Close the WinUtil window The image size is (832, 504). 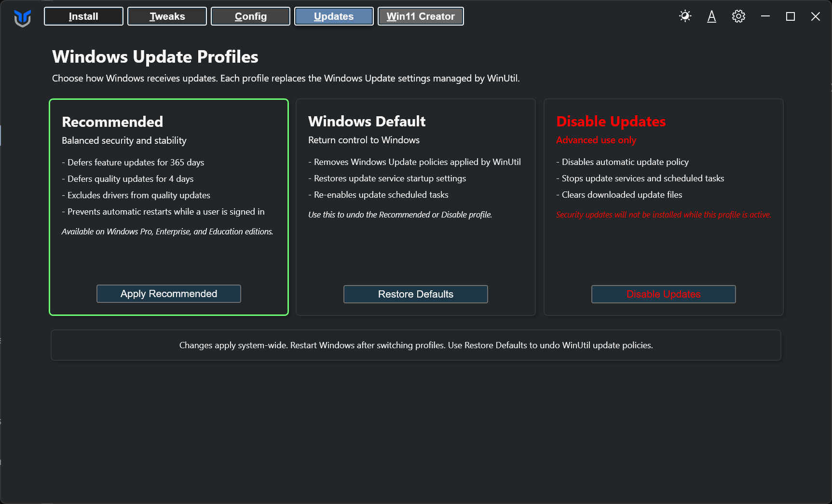(816, 16)
